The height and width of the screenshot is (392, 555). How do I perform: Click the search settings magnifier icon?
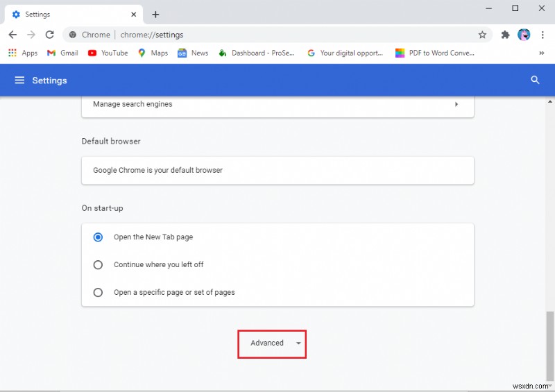(x=535, y=80)
